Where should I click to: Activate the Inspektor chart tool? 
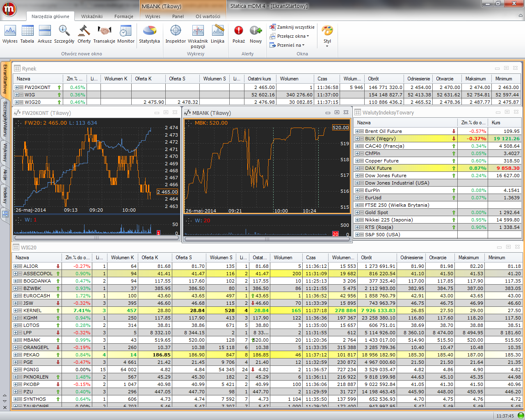tap(176, 34)
